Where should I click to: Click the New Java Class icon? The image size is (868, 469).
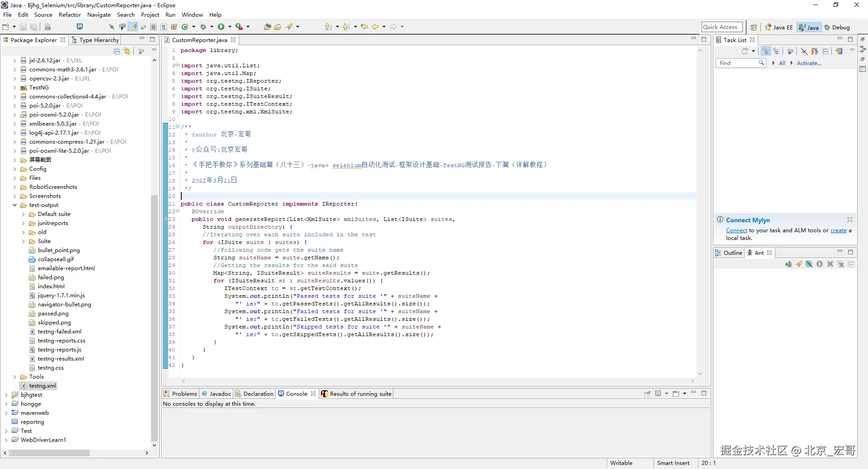185,27
